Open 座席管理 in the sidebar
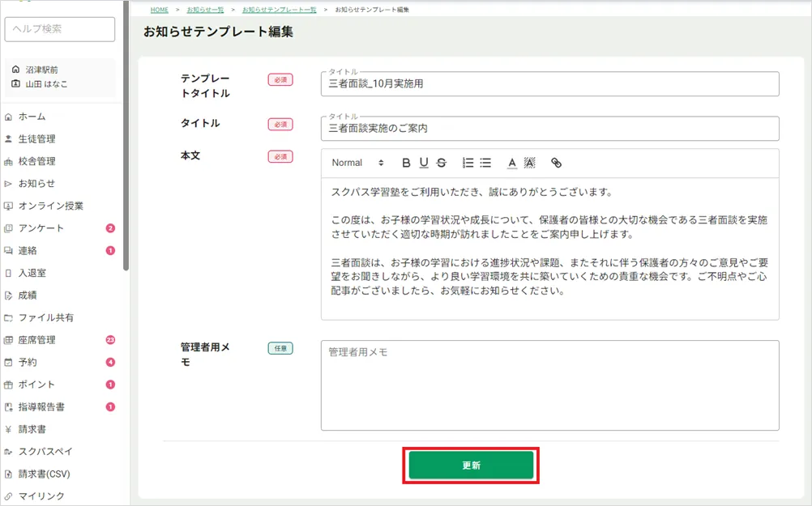 36,340
